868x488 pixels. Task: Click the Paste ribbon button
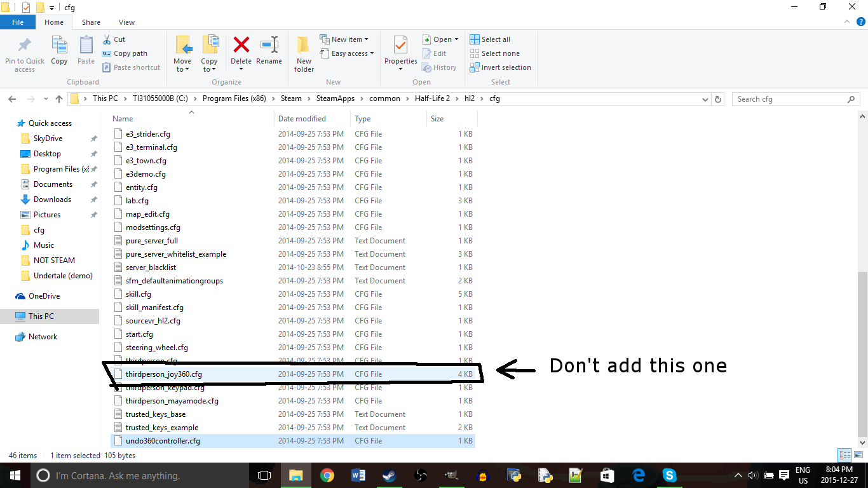86,51
